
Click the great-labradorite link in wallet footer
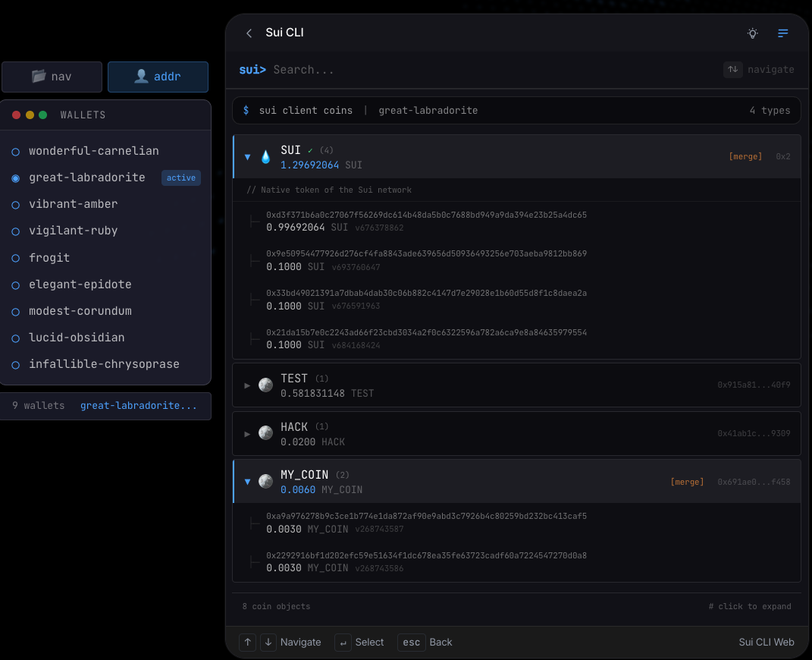(x=139, y=405)
